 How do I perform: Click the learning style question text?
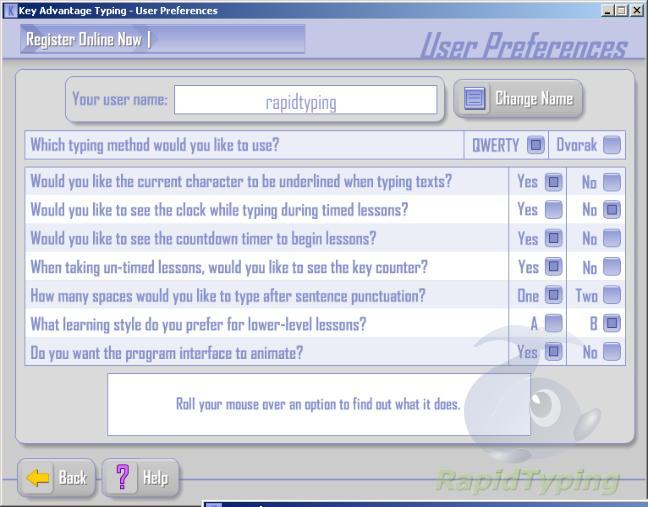198,324
